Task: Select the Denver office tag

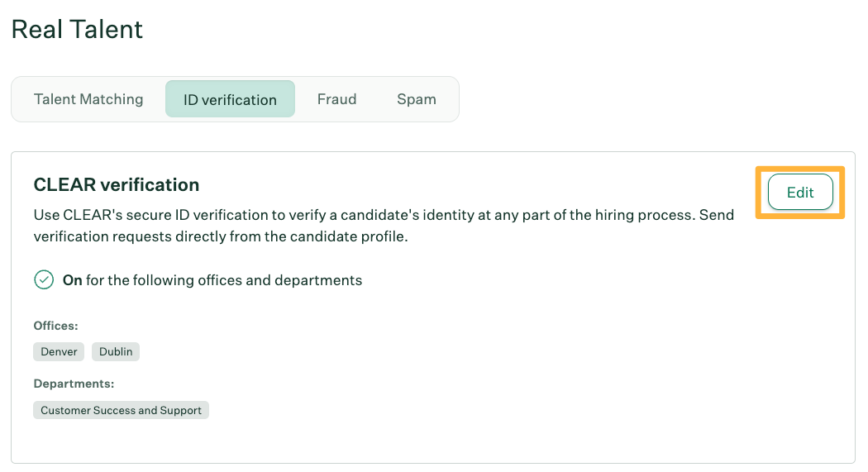Action: 59,351
